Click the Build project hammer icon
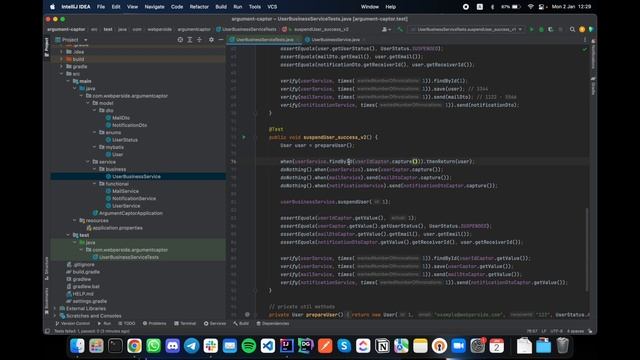The image size is (640, 360). [400, 29]
